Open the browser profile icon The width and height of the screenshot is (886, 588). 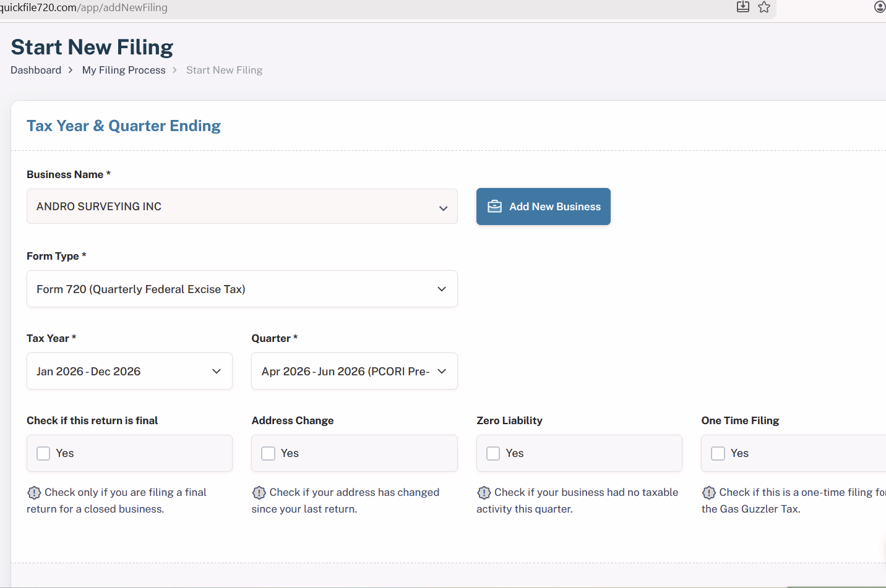(x=880, y=7)
